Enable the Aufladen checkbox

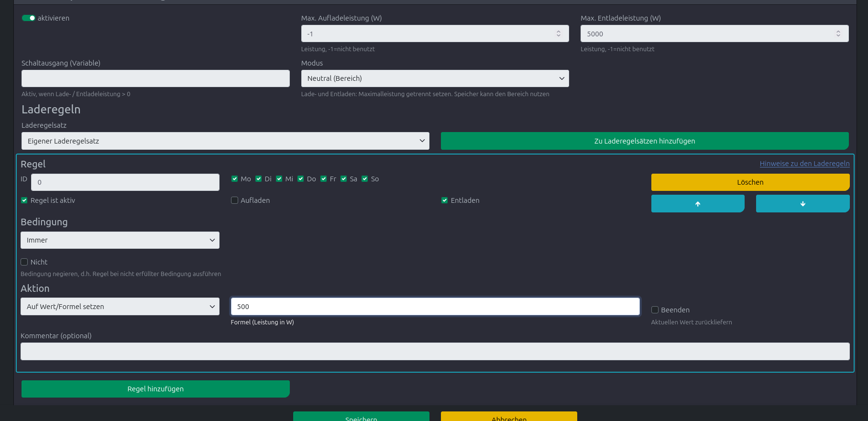[x=235, y=200]
